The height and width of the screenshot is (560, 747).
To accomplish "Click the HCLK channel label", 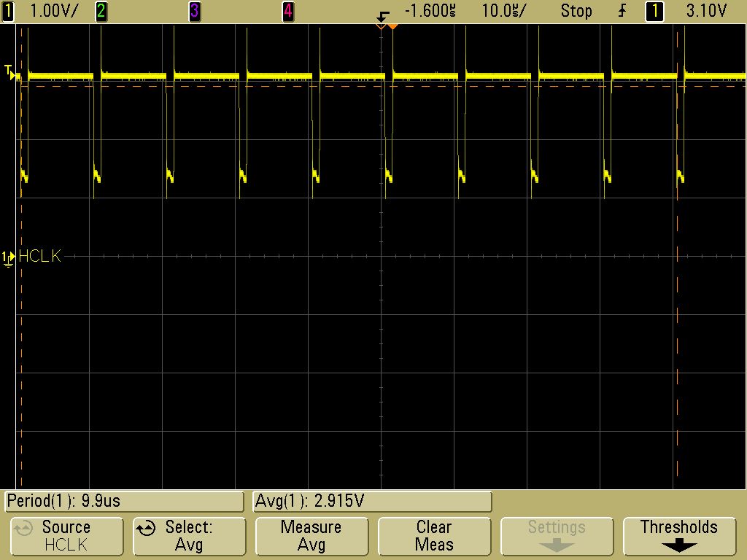I will [39, 256].
